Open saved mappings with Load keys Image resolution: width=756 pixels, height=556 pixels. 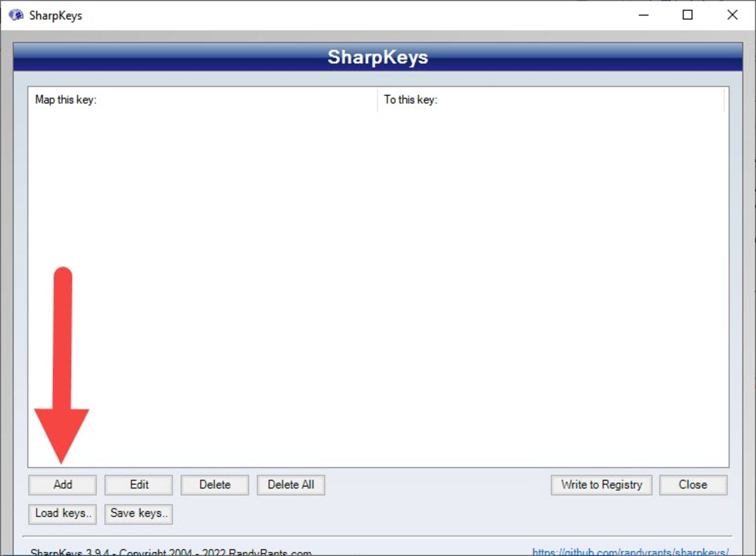pos(62,514)
